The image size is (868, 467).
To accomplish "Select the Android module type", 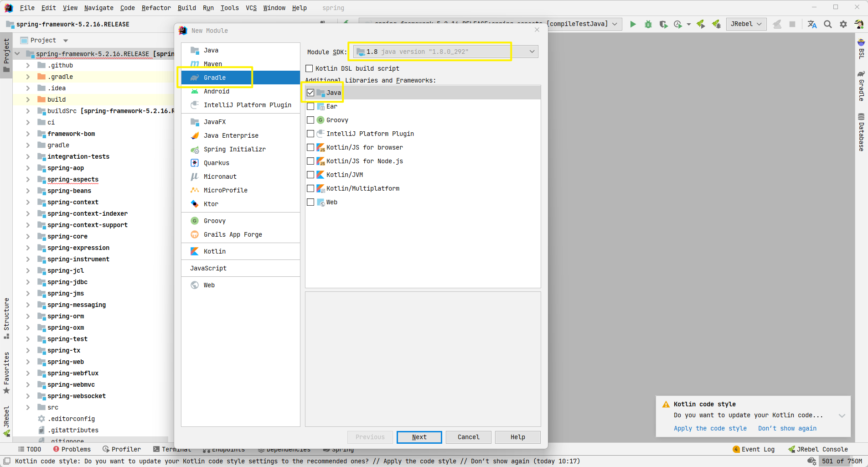I will coord(240,91).
